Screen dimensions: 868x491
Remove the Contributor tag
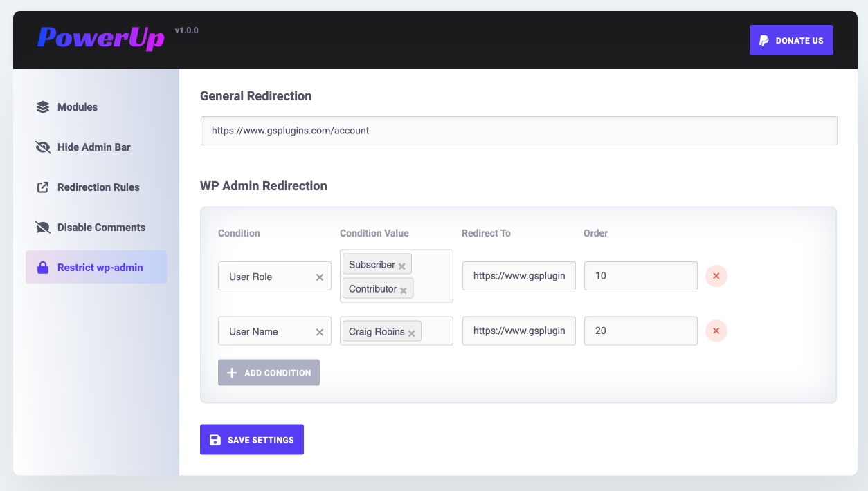coord(404,290)
